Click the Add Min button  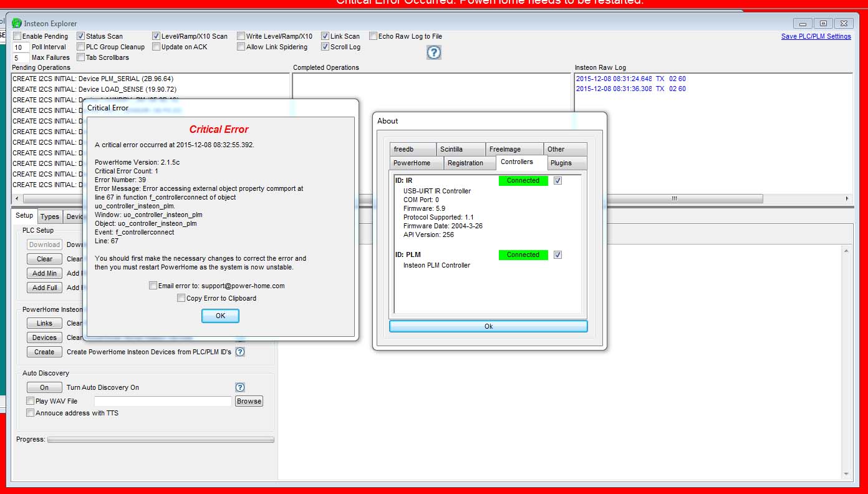(44, 273)
